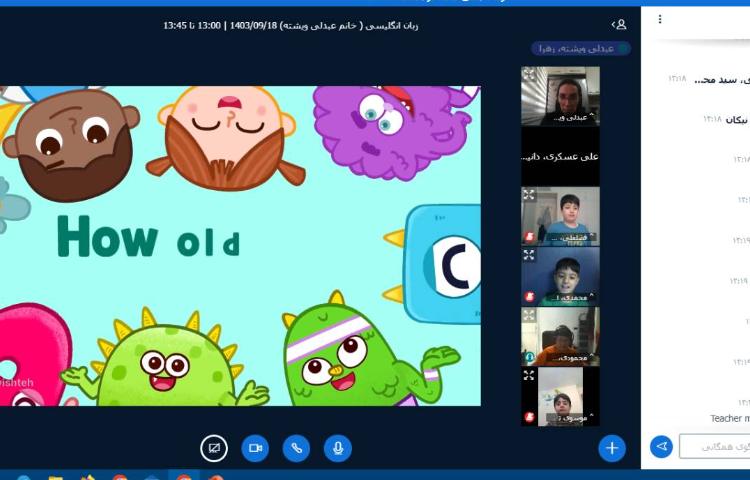Open the محمودی webcam name dropdown
750x480 pixels.
pos(570,357)
